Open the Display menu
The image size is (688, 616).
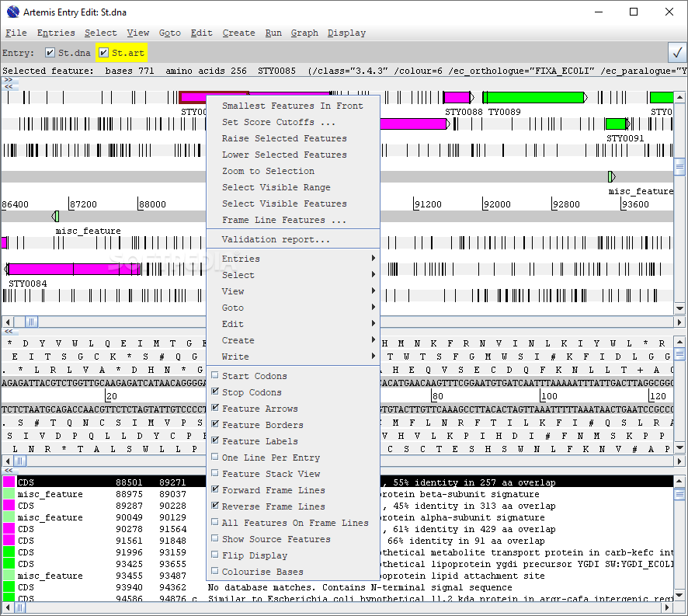(x=346, y=33)
